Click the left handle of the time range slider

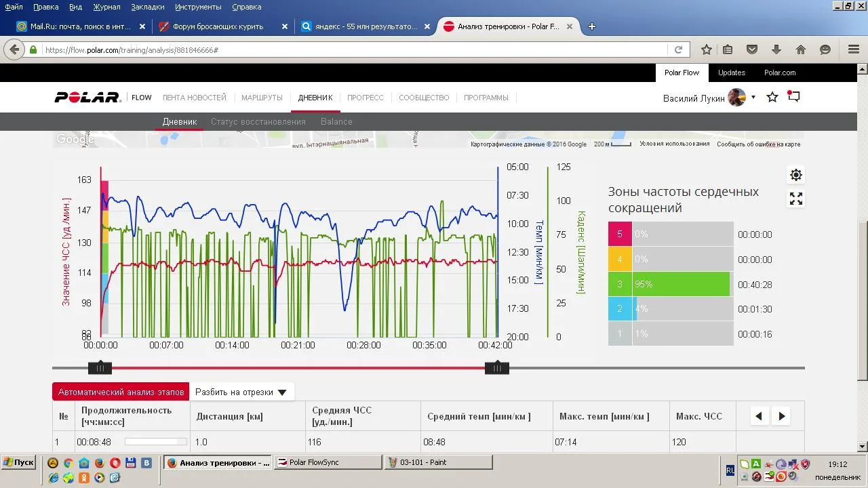(100, 368)
